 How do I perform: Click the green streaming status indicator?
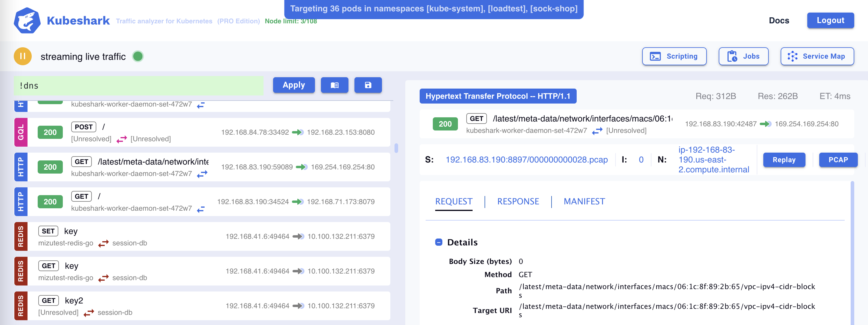point(138,56)
